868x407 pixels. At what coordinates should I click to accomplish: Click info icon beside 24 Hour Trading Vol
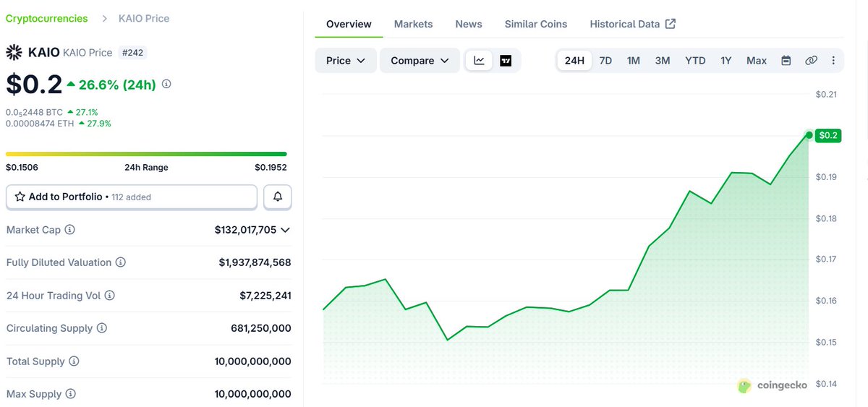[x=109, y=296]
